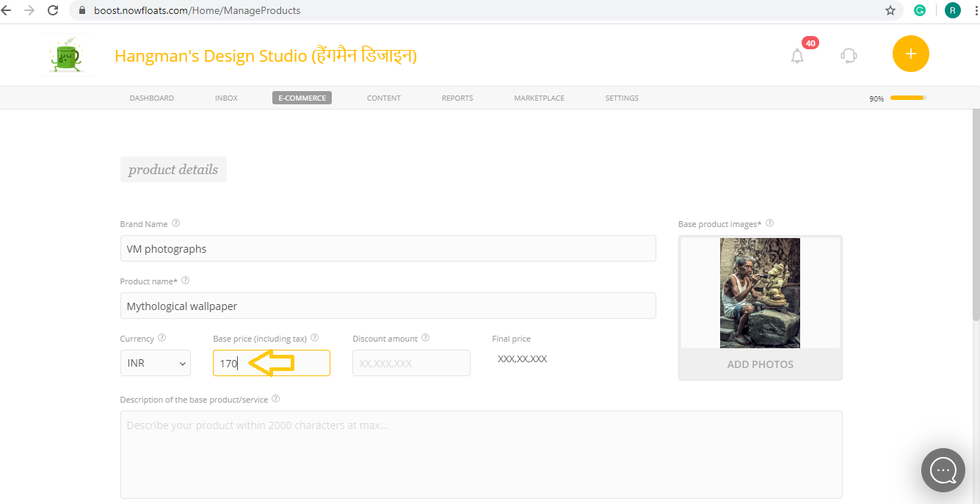Click the Base price field showing 170
The height and width of the screenshot is (504, 980).
[x=272, y=363]
